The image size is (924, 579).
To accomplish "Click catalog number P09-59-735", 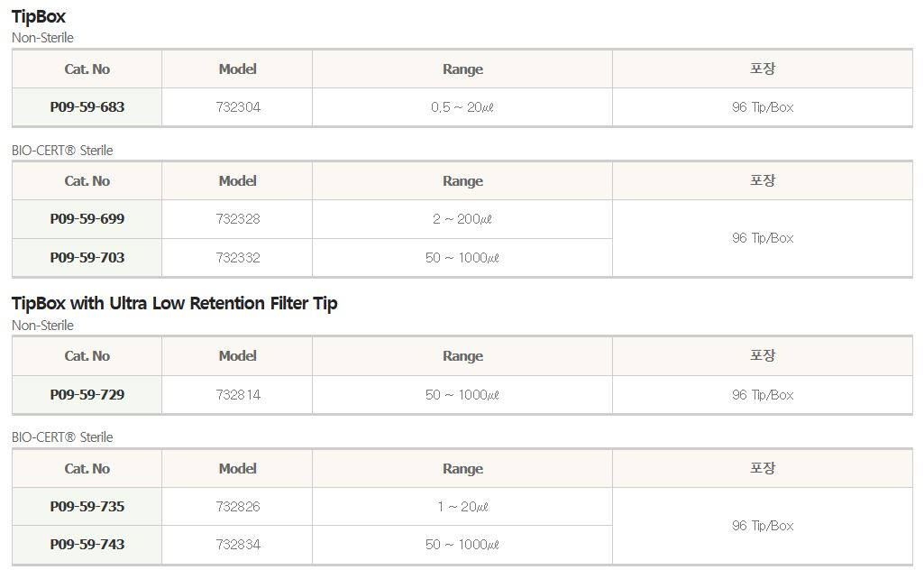I will (x=87, y=507).
